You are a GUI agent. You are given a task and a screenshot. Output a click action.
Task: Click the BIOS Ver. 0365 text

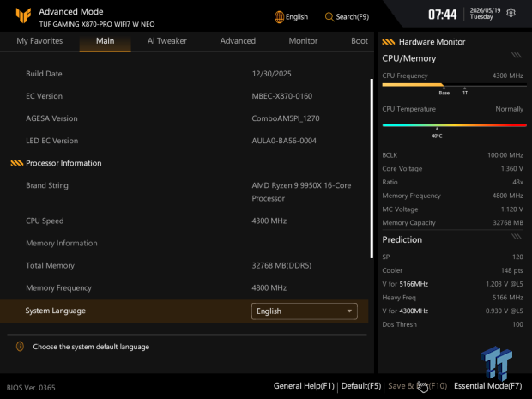coord(31,388)
